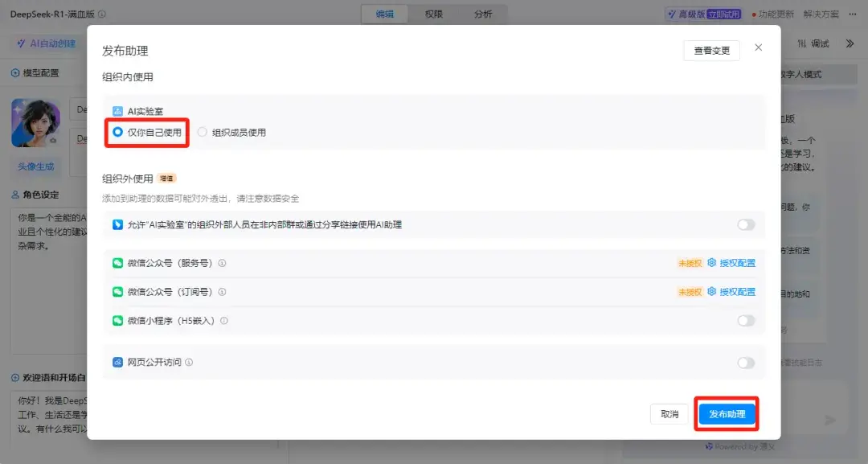Click the gear icon in 订阅号 row
The width and height of the screenshot is (868, 464).
coord(712,291)
